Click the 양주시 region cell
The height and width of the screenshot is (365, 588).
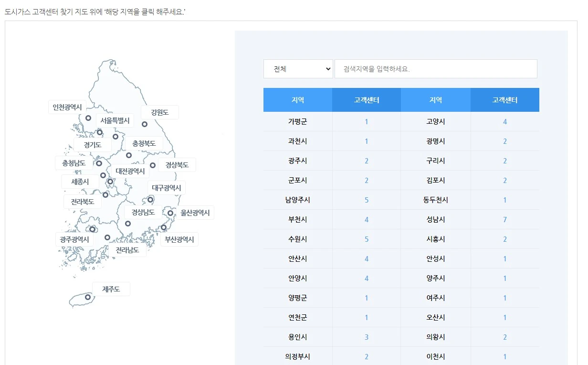coord(436,279)
